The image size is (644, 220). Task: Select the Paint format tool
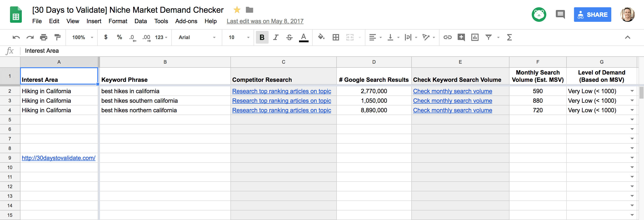pos(57,37)
